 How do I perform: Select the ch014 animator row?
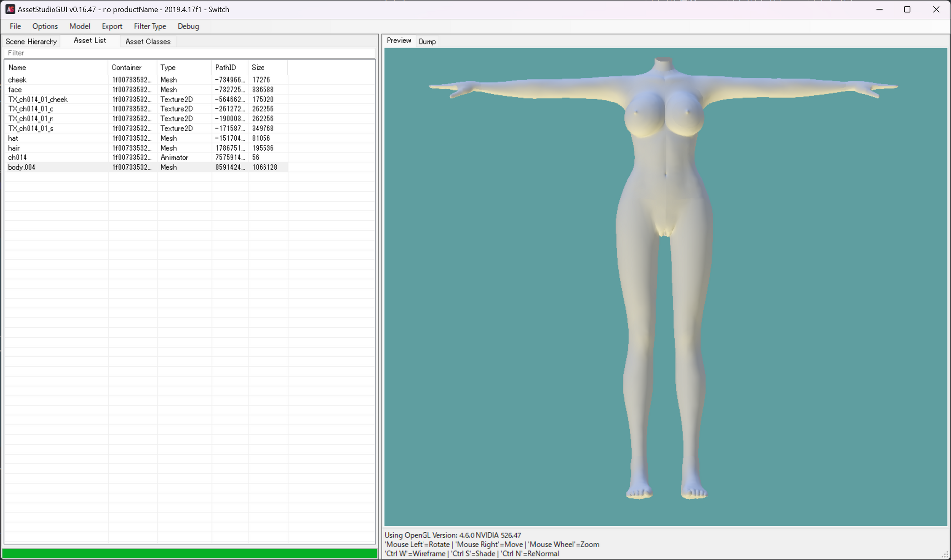pos(147,158)
